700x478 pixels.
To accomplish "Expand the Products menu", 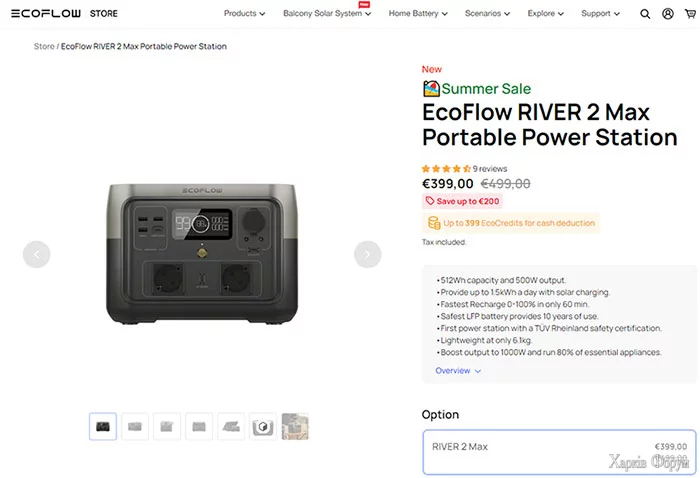I will tap(245, 14).
